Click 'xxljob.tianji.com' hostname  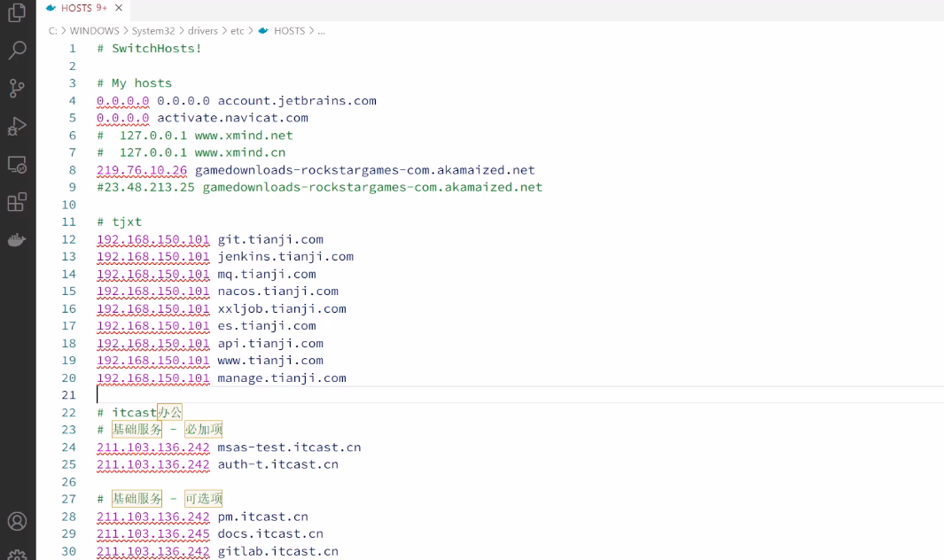pos(282,308)
